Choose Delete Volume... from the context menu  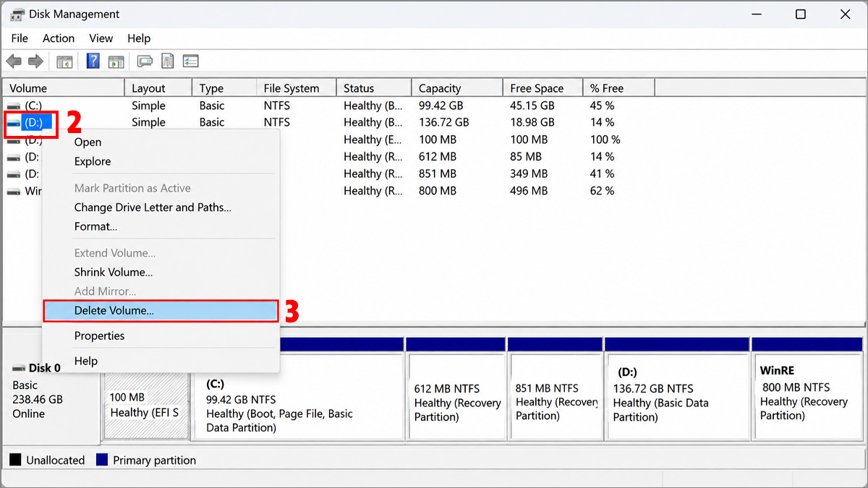(x=160, y=311)
